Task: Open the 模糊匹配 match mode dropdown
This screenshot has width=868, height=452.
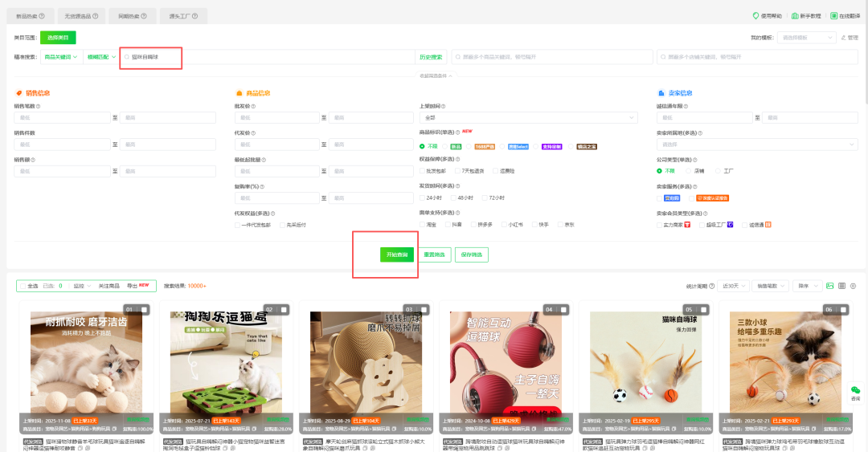Action: coord(102,57)
